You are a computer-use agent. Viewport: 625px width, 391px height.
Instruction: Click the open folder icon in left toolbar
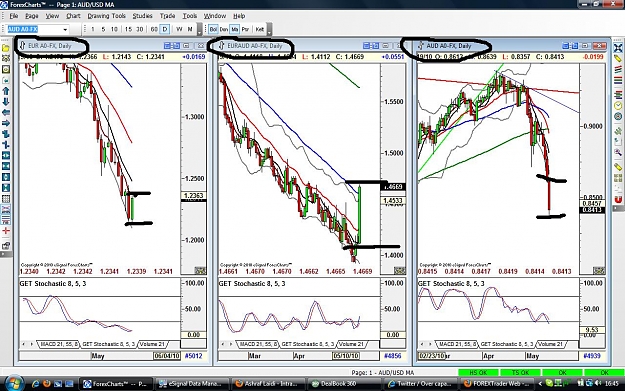[6, 48]
